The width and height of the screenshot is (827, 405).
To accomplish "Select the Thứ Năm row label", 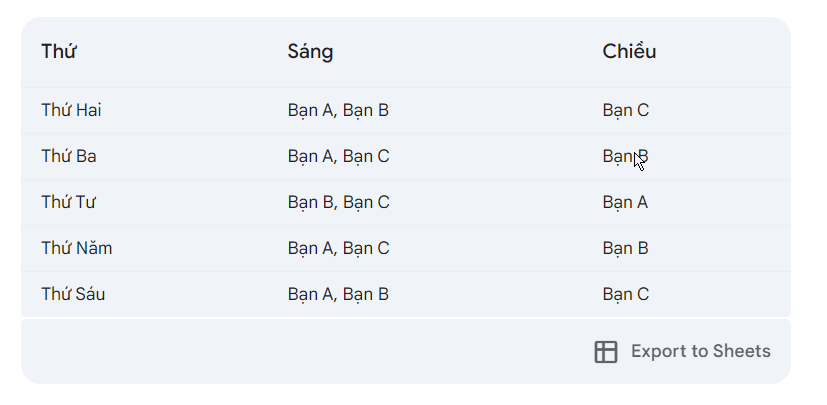I will 76,248.
